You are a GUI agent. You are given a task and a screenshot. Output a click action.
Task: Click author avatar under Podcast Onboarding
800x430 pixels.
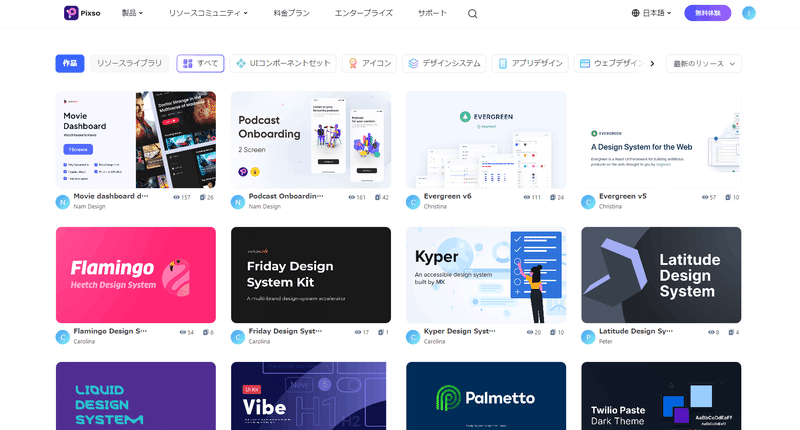(x=238, y=202)
